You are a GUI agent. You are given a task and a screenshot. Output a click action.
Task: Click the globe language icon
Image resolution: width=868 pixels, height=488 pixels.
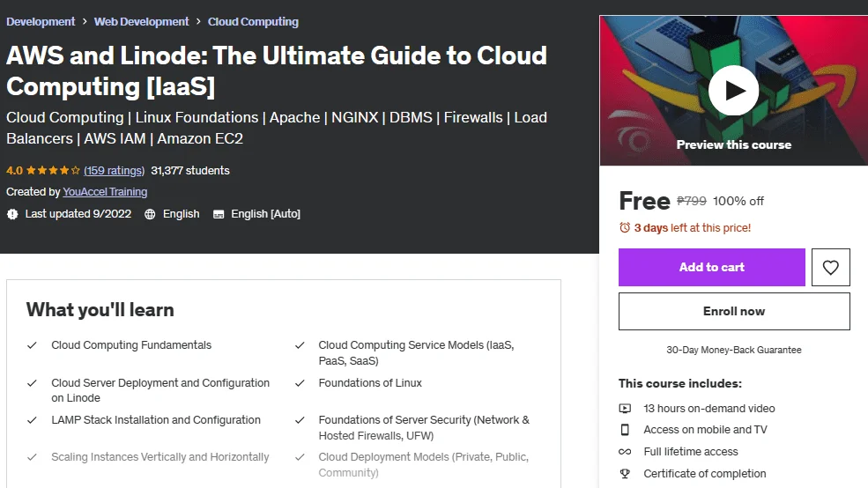click(x=150, y=214)
